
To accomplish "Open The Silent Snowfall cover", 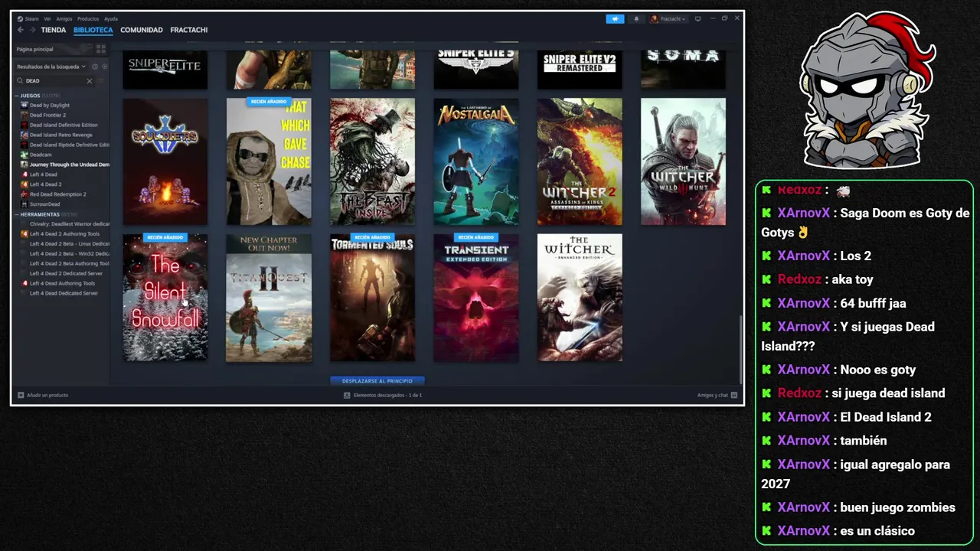I will (x=165, y=298).
